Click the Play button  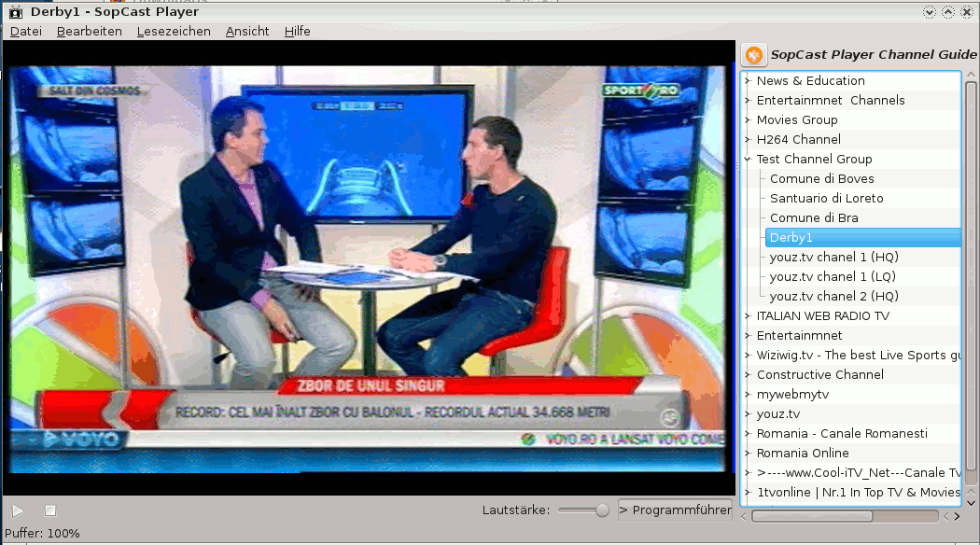coord(18,510)
